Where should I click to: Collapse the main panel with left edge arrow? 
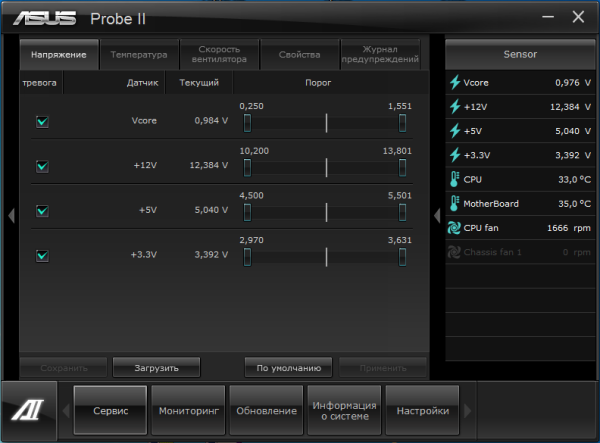(x=11, y=215)
